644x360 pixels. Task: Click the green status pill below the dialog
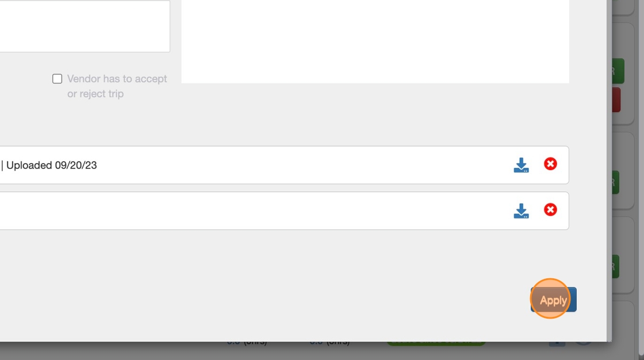coord(436,343)
